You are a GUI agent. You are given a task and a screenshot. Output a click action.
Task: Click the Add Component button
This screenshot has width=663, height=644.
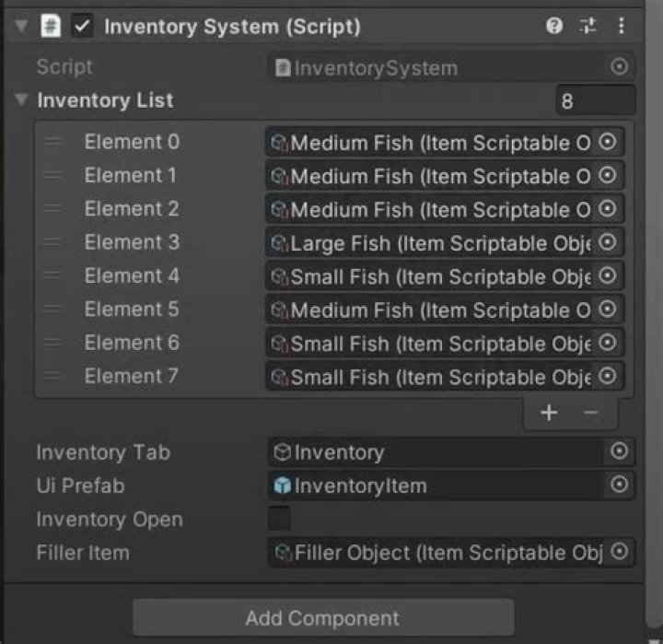[x=323, y=617]
